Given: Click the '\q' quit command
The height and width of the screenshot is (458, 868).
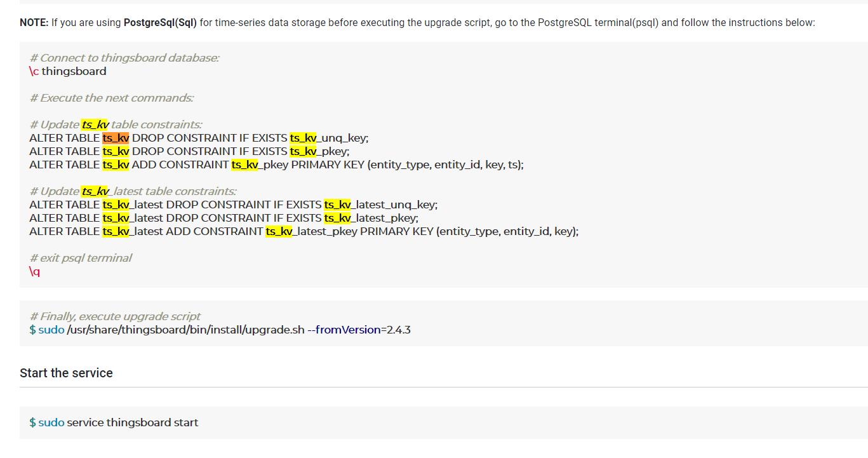Looking at the screenshot, I should [35, 271].
